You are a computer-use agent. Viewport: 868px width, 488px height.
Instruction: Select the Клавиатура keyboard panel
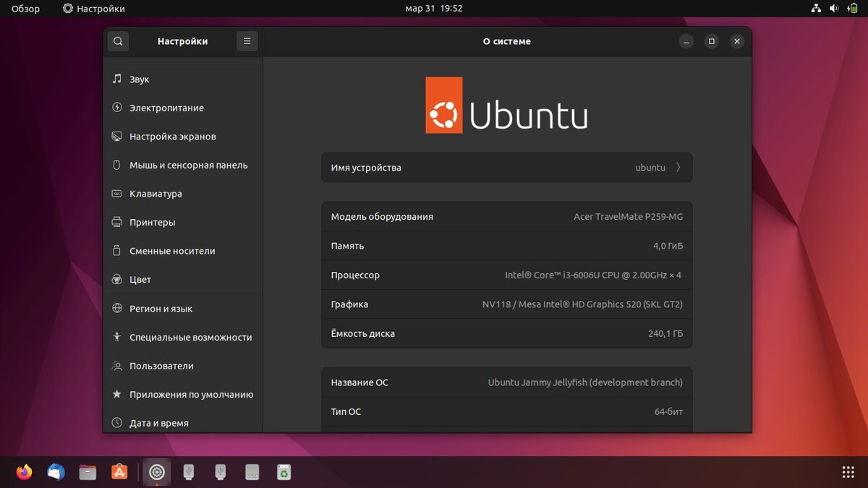(x=182, y=194)
